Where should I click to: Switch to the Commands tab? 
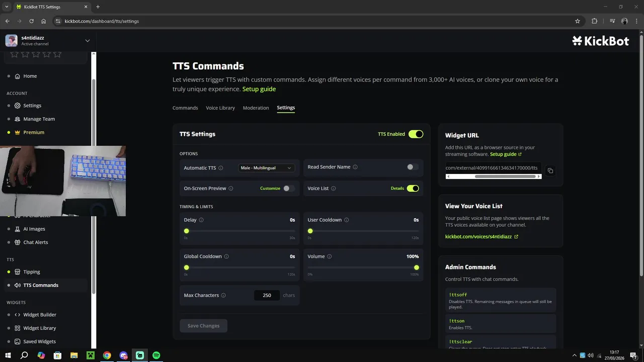point(185,108)
